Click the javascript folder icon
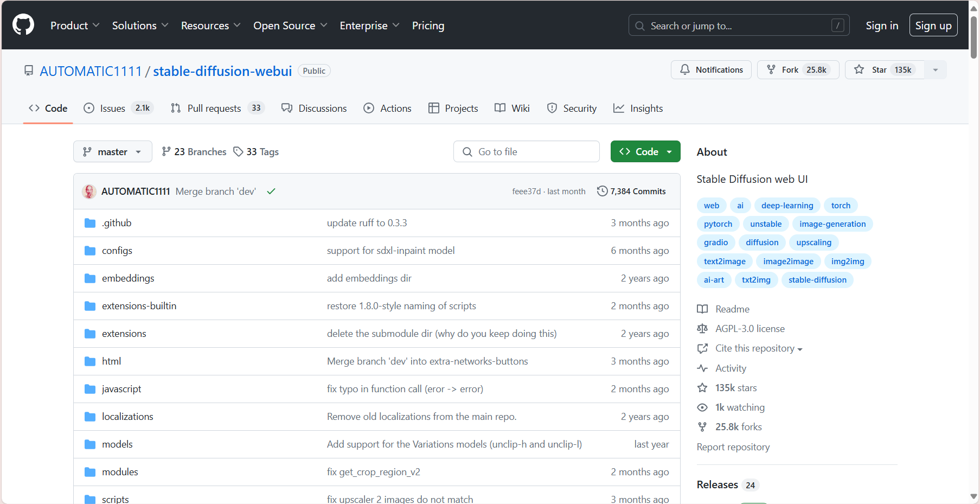980x504 pixels. pyautogui.click(x=90, y=389)
